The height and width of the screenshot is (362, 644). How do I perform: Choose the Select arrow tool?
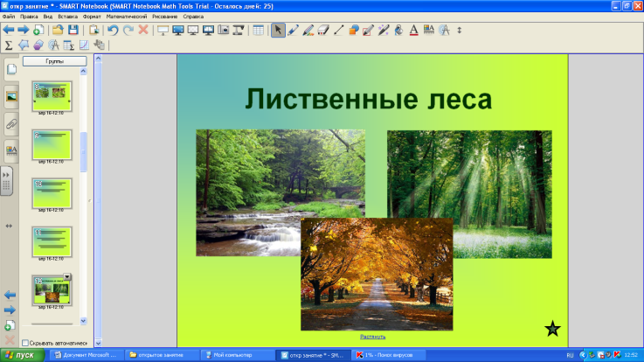(278, 30)
